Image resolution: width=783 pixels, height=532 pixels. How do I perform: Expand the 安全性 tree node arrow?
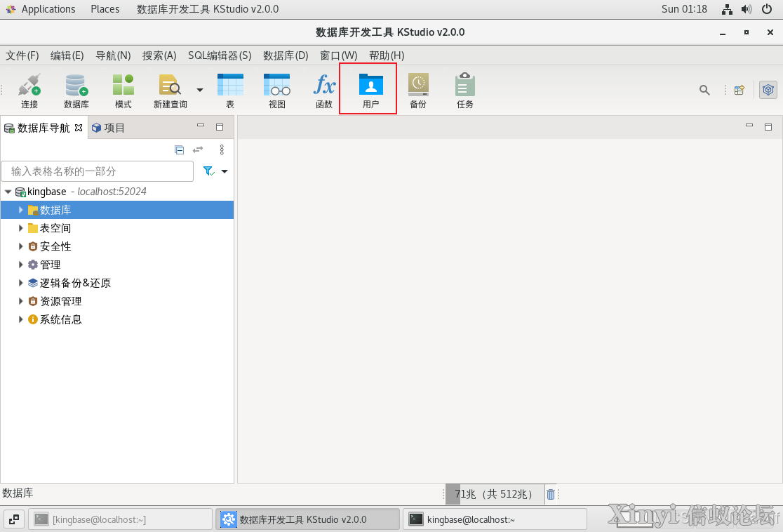20,246
